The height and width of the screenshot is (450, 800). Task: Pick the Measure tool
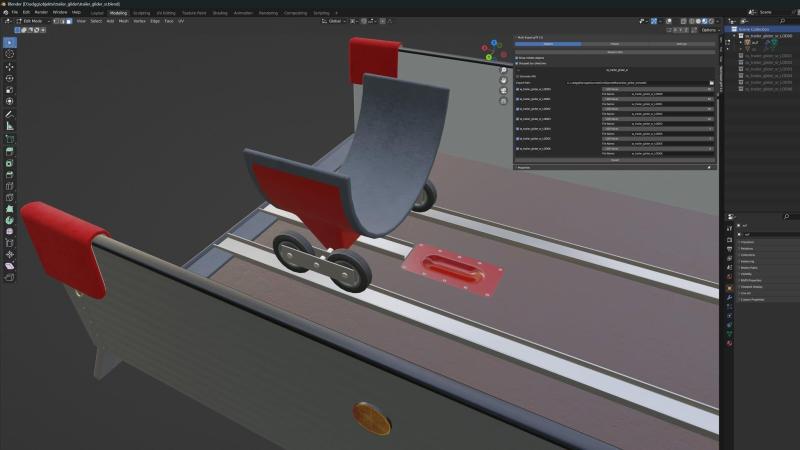click(x=10, y=126)
